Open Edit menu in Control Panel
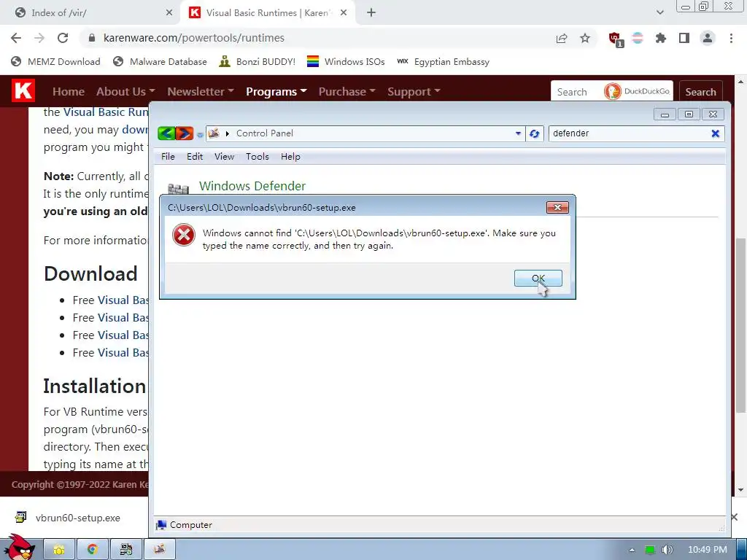The height and width of the screenshot is (560, 747). click(194, 157)
